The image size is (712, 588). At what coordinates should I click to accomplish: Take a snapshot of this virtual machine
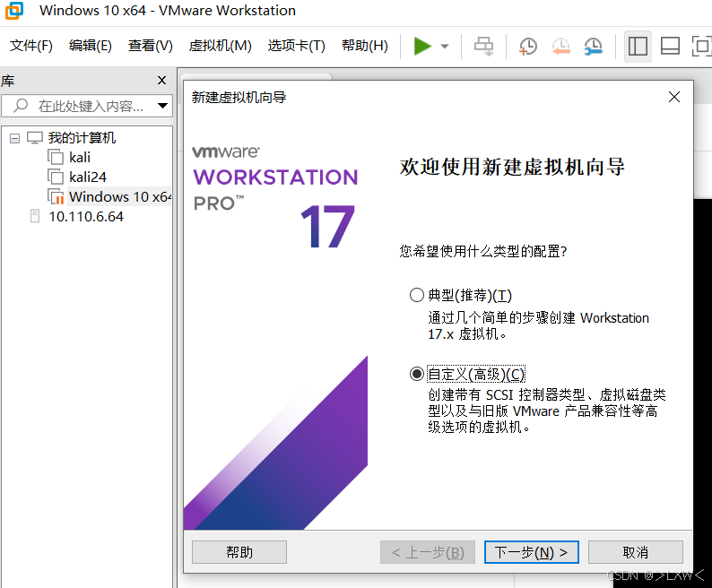pyautogui.click(x=527, y=47)
